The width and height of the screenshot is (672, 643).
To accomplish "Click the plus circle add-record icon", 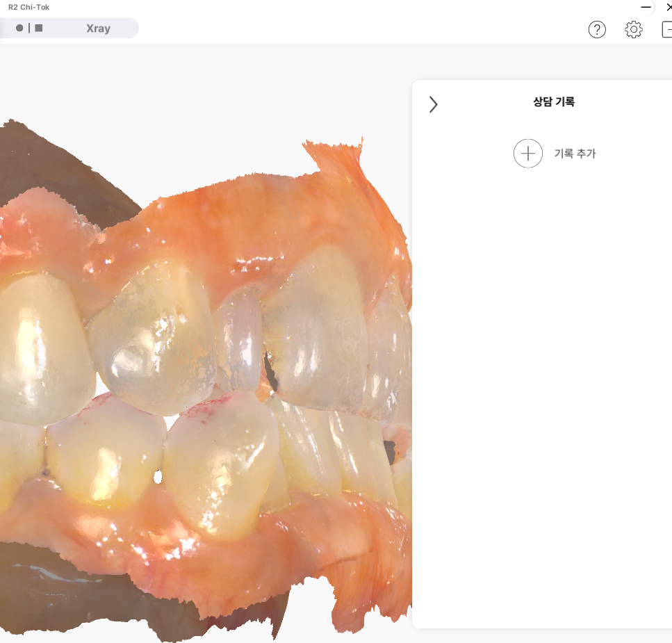I will tap(528, 154).
